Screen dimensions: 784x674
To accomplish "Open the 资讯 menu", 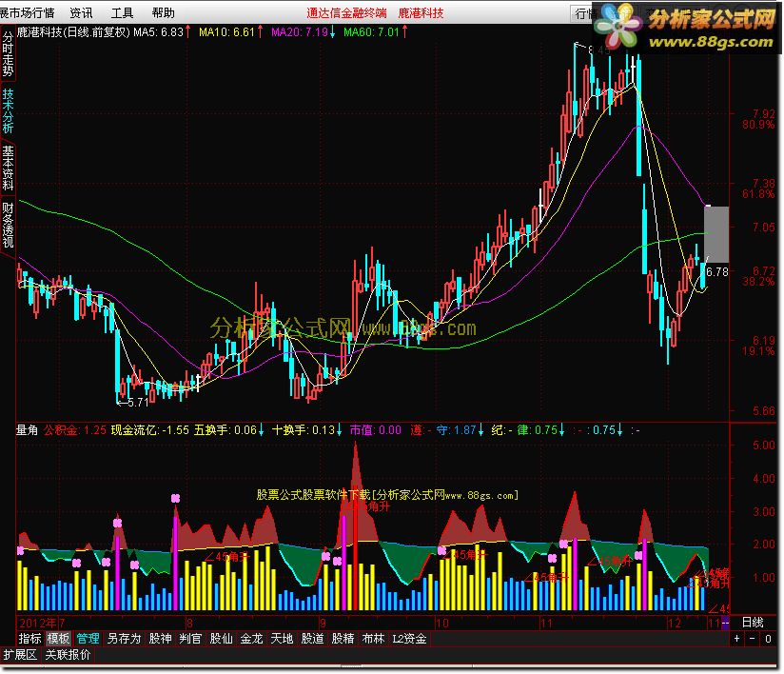I will pyautogui.click(x=81, y=12).
